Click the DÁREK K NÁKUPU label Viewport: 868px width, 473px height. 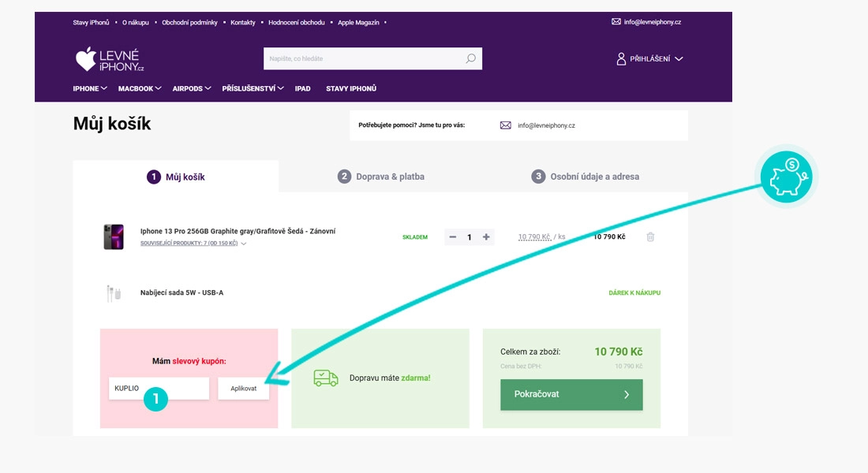(634, 292)
